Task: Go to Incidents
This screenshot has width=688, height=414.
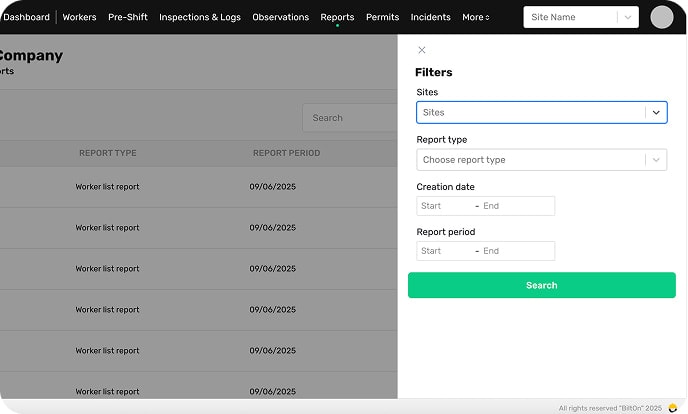Action: pos(430,17)
